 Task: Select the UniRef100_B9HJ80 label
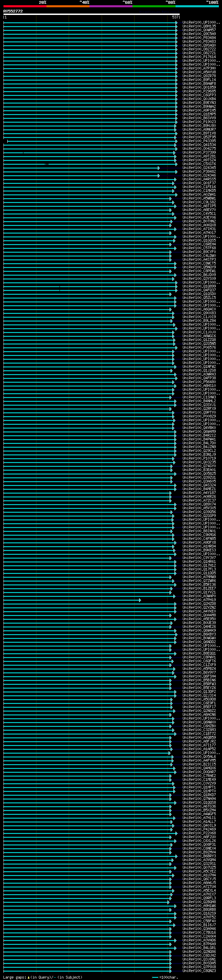[199, 126]
